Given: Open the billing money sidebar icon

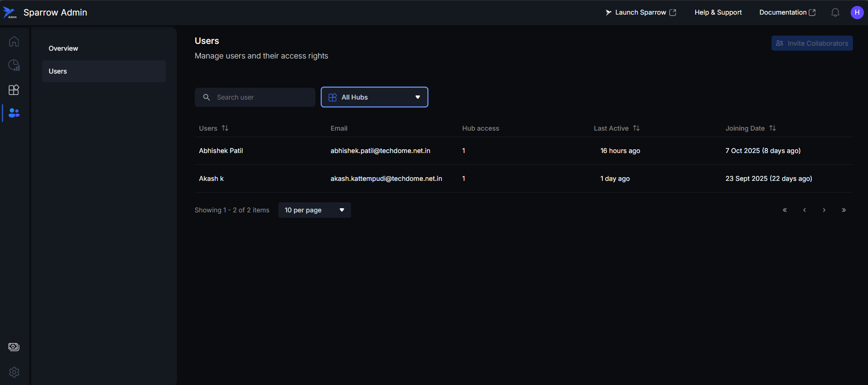Looking at the screenshot, I should pos(14,347).
